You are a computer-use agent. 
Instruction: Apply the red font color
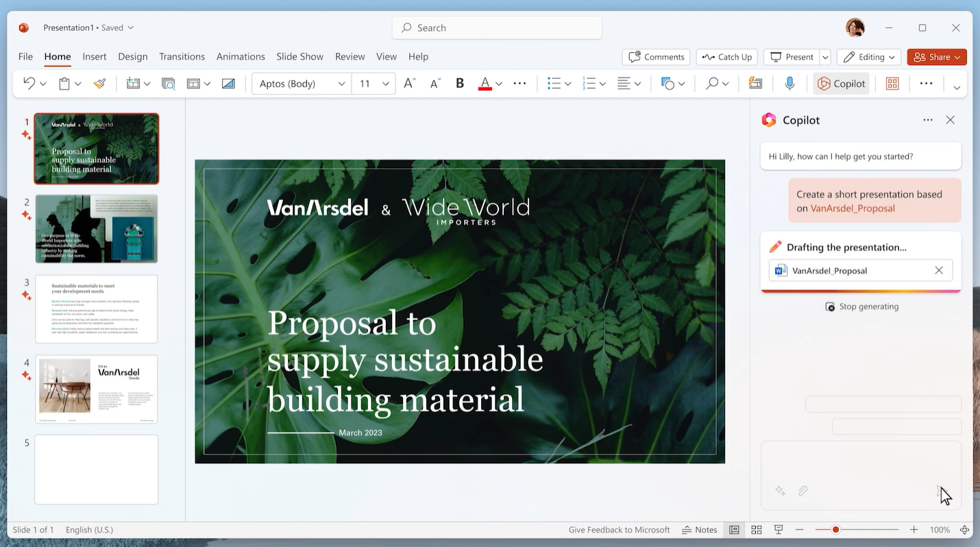pyautogui.click(x=485, y=84)
